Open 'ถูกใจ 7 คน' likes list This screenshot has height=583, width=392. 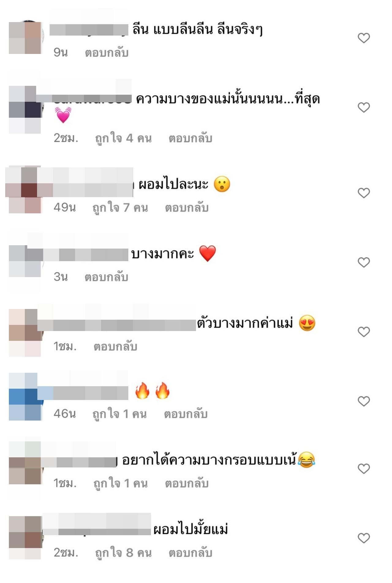tap(120, 208)
